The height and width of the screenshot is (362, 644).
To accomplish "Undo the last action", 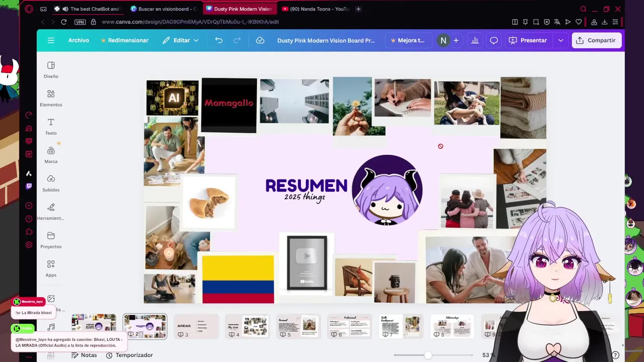I will click(x=218, y=40).
